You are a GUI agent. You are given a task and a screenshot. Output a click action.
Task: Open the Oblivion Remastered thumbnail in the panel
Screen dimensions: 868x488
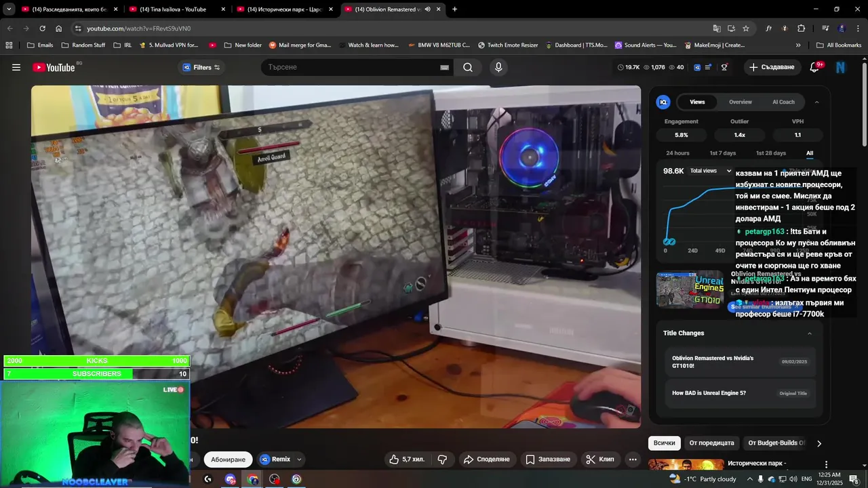pyautogui.click(x=690, y=289)
